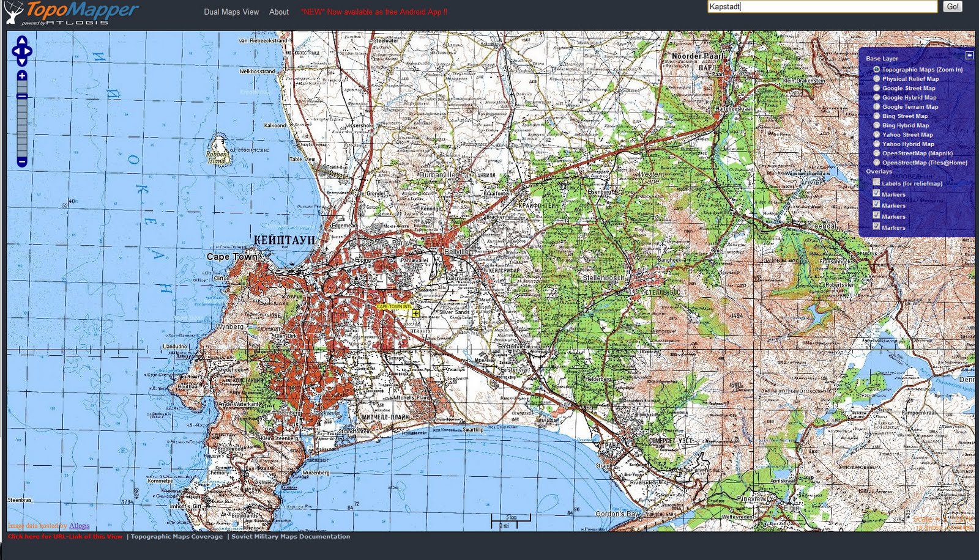This screenshot has width=979, height=560.
Task: Click the Durbanville label on the map
Action: click(x=437, y=175)
